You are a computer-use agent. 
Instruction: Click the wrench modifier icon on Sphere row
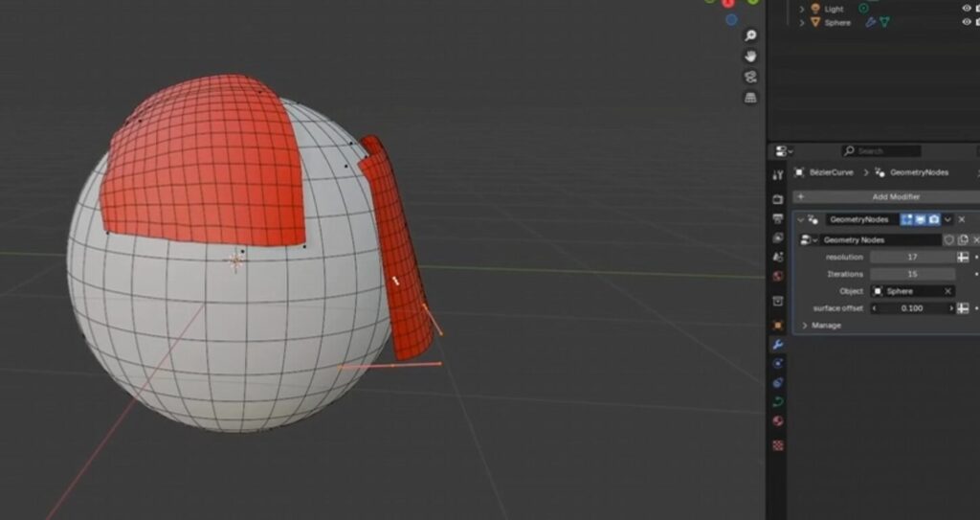tap(870, 23)
